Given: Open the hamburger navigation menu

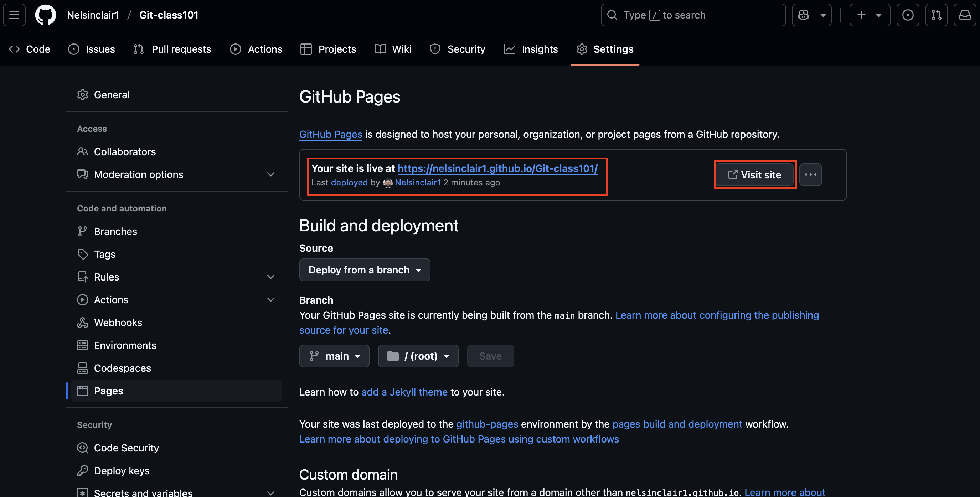Looking at the screenshot, I should pyautogui.click(x=14, y=15).
